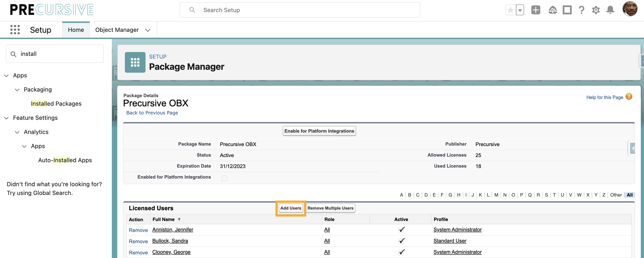Collapse the Feature Settings section
Image resolution: width=644 pixels, height=258 pixels.
7,118
